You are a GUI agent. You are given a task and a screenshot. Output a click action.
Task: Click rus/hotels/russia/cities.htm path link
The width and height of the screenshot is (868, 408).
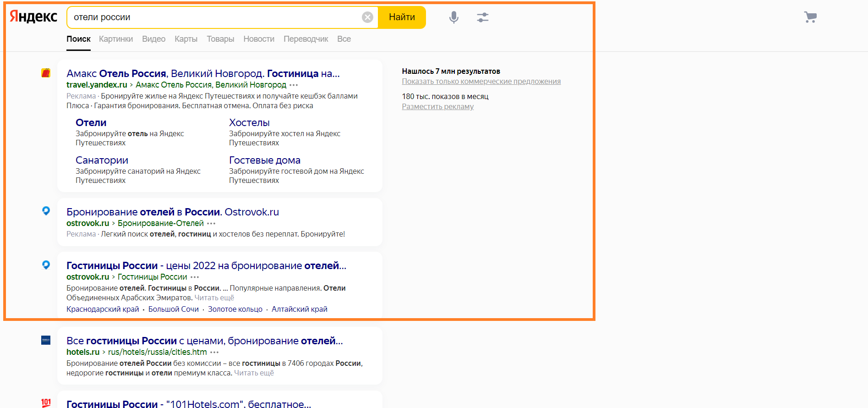click(158, 352)
